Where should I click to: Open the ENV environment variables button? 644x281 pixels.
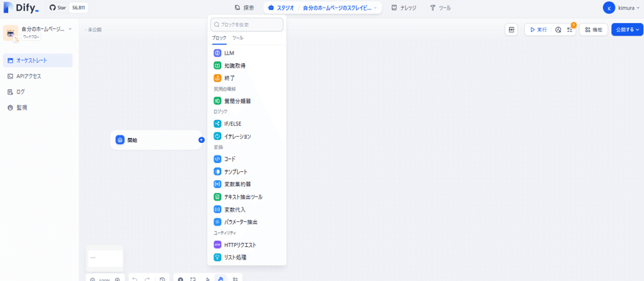(x=512, y=30)
